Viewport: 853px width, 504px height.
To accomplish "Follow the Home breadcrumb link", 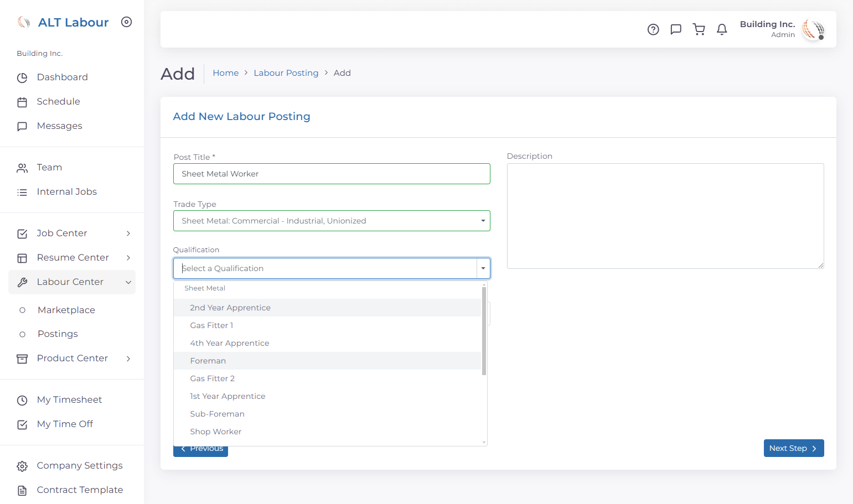I will (226, 73).
